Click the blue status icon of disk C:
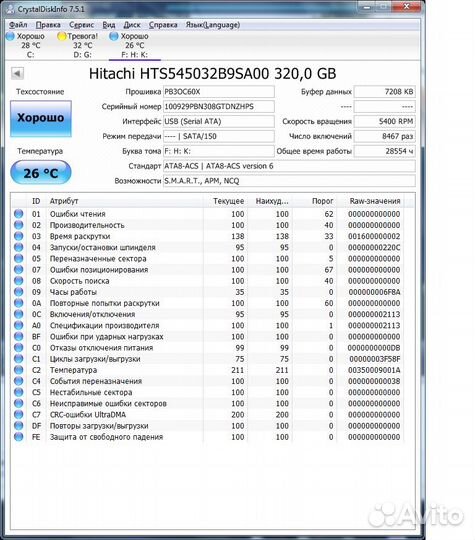475x540 pixels. pyautogui.click(x=11, y=36)
